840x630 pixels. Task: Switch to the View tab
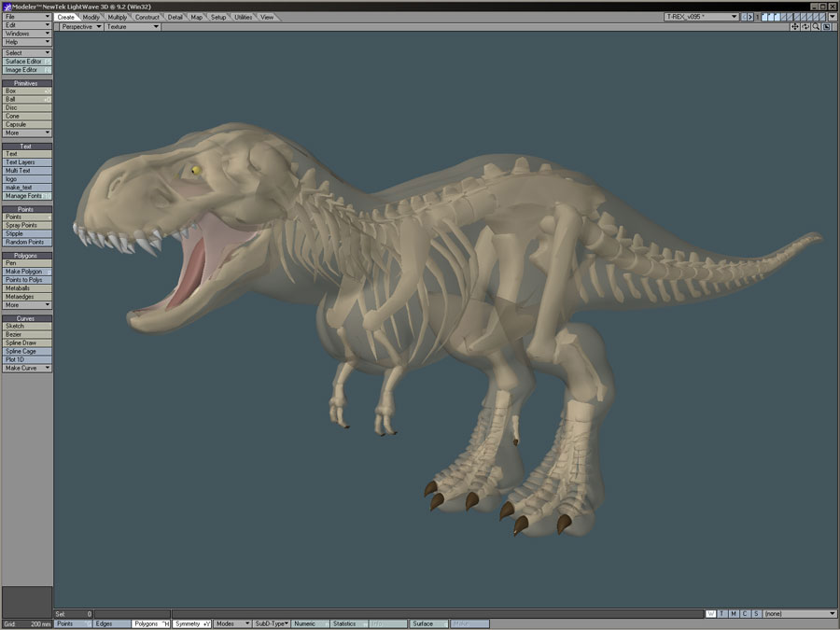coord(267,17)
